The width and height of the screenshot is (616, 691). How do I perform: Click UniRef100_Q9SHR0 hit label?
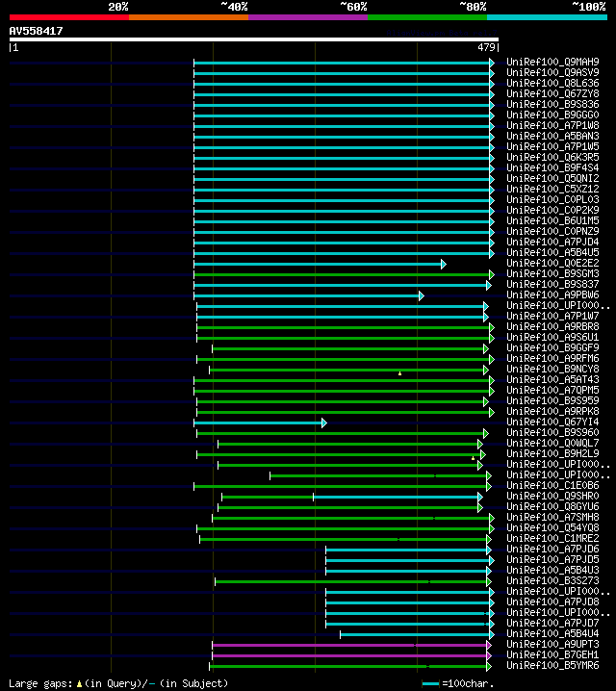click(x=552, y=496)
